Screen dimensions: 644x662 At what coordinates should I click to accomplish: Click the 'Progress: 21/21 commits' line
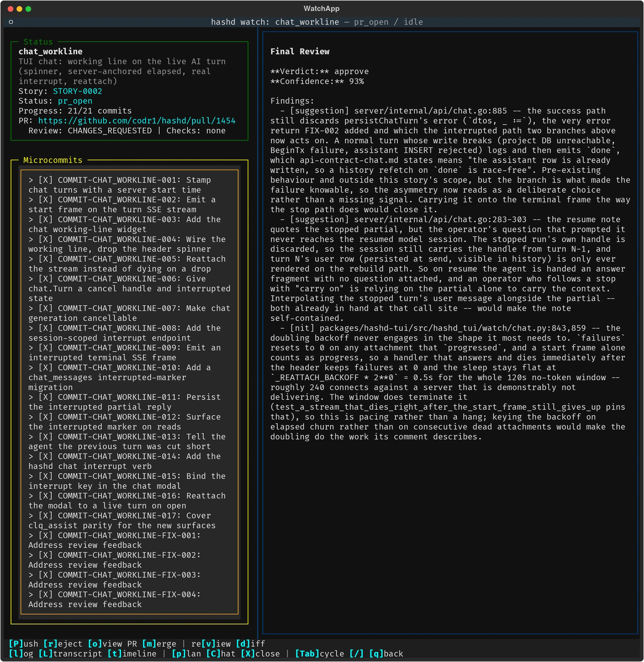click(x=75, y=111)
